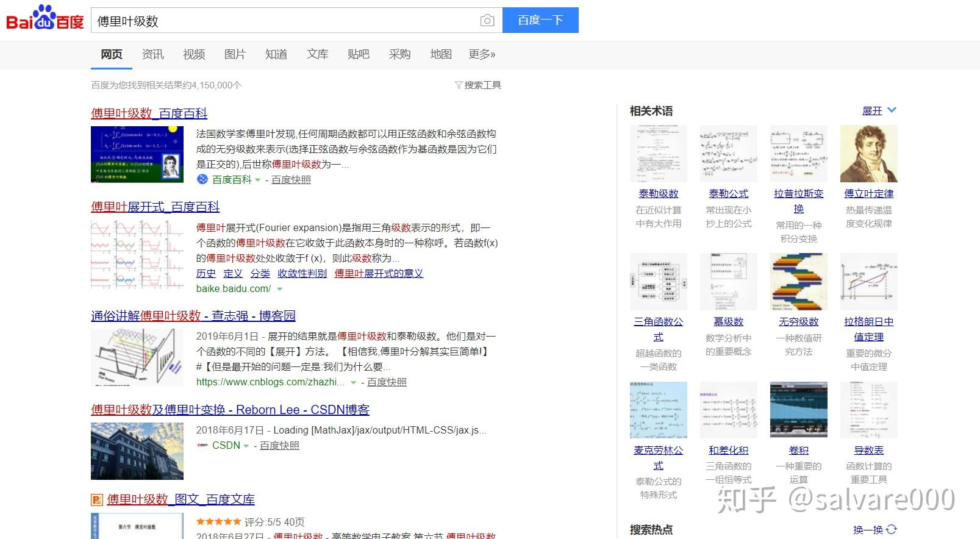Viewport: 980px width, 539px height.
Task: Click 百度快照 link under first result
Action: click(x=291, y=180)
